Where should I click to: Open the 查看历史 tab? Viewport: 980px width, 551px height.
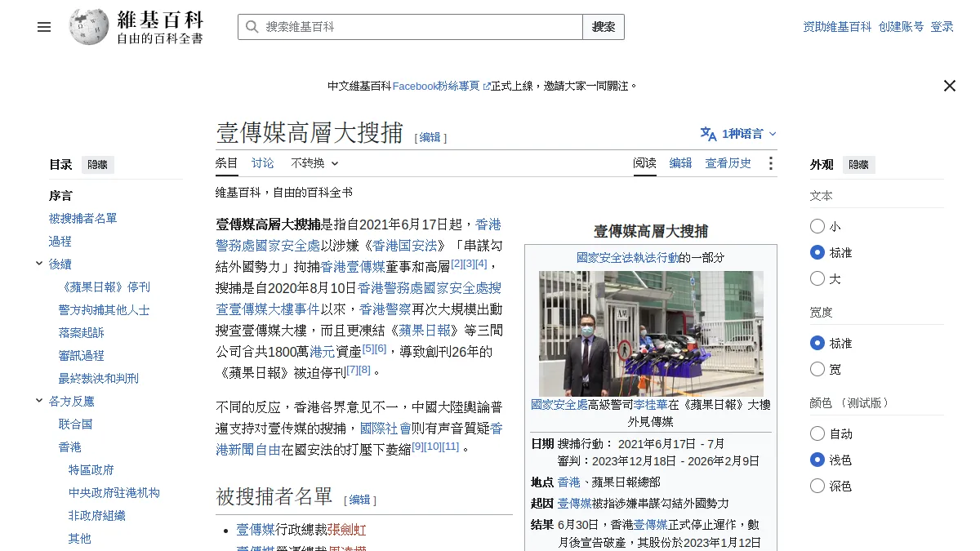(728, 163)
